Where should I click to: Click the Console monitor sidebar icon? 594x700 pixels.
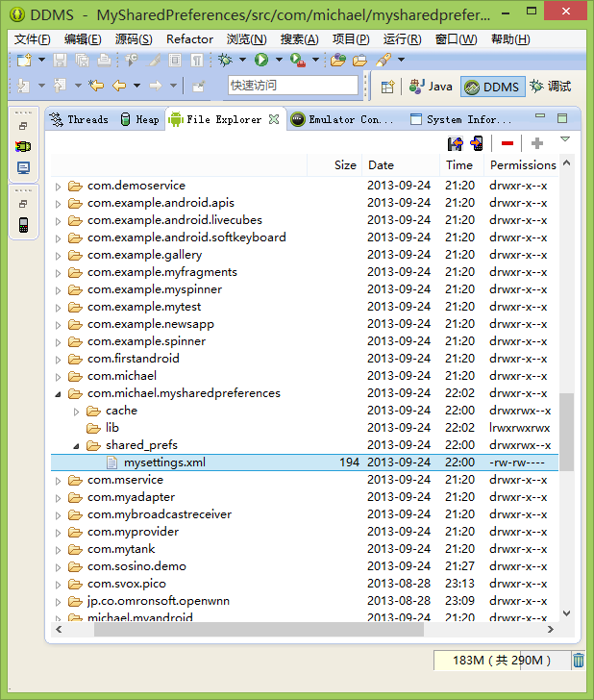pyautogui.click(x=23, y=168)
